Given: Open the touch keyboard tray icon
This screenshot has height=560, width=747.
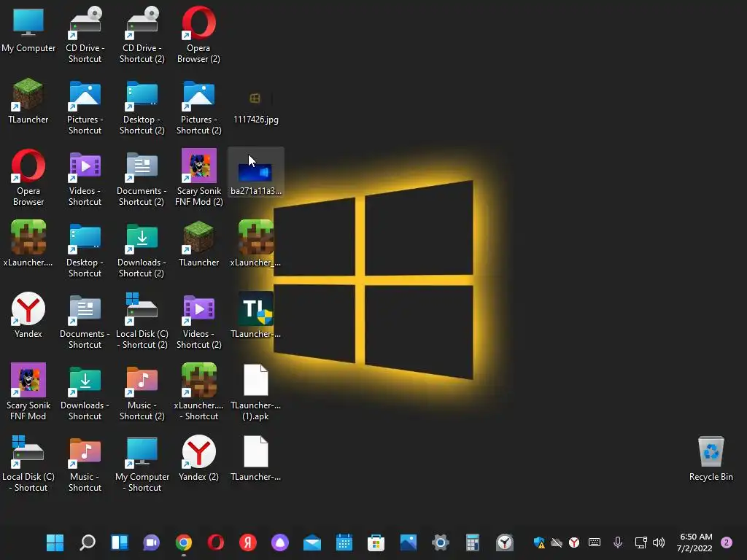Looking at the screenshot, I should 594,542.
